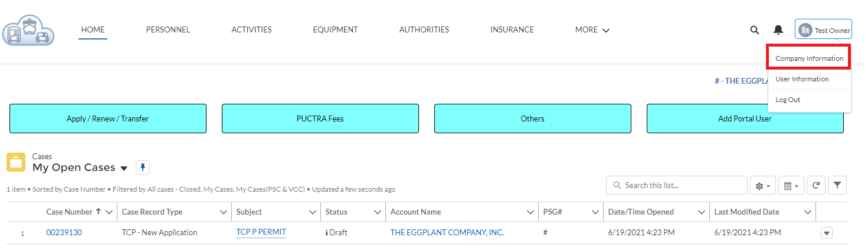Open case number 00239130 link
The width and height of the screenshot is (868, 250).
point(64,233)
